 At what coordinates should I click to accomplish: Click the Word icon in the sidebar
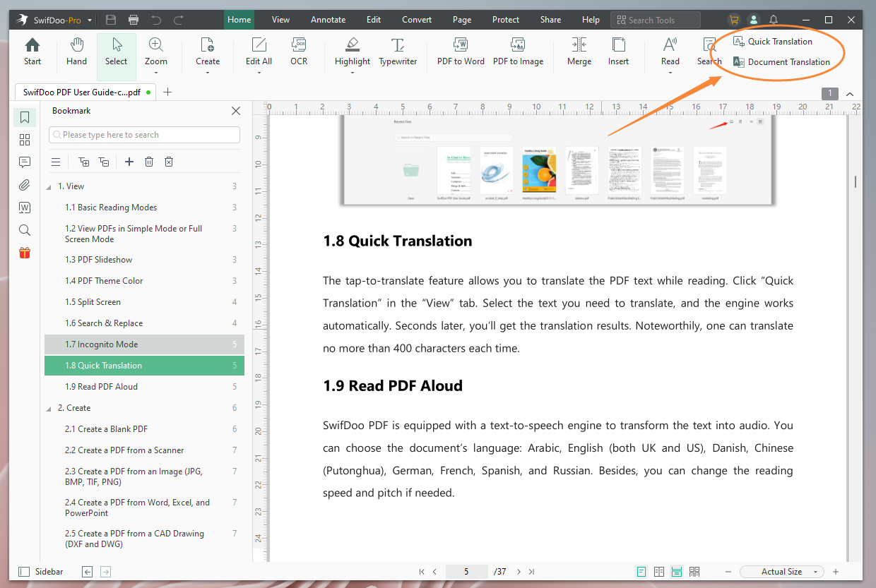pyautogui.click(x=25, y=208)
